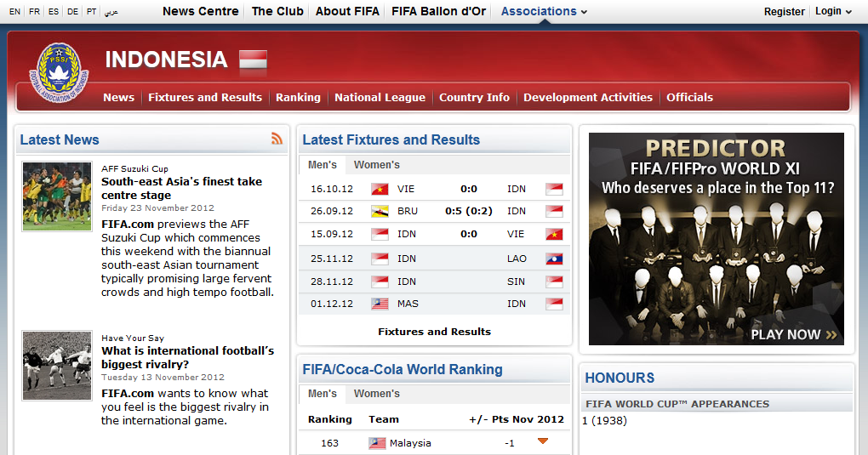
Task: Click the black-and-white rivalry news thumbnail
Action: (57, 366)
